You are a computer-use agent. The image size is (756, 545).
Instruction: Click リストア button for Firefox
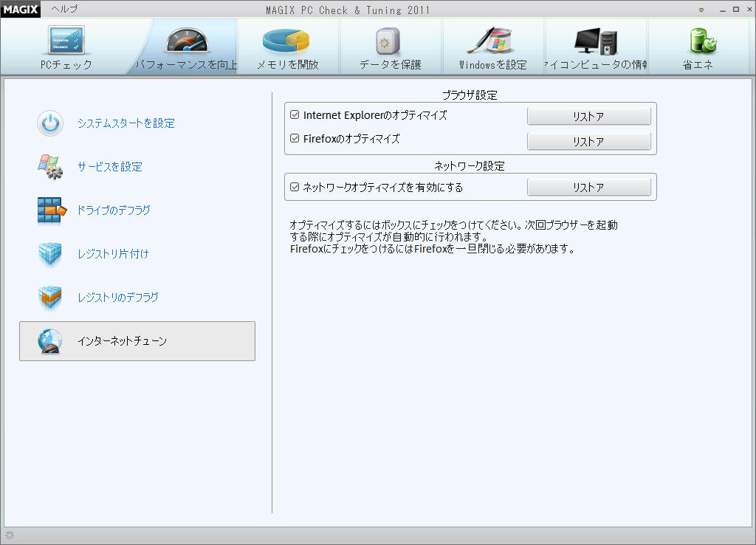[x=588, y=141]
